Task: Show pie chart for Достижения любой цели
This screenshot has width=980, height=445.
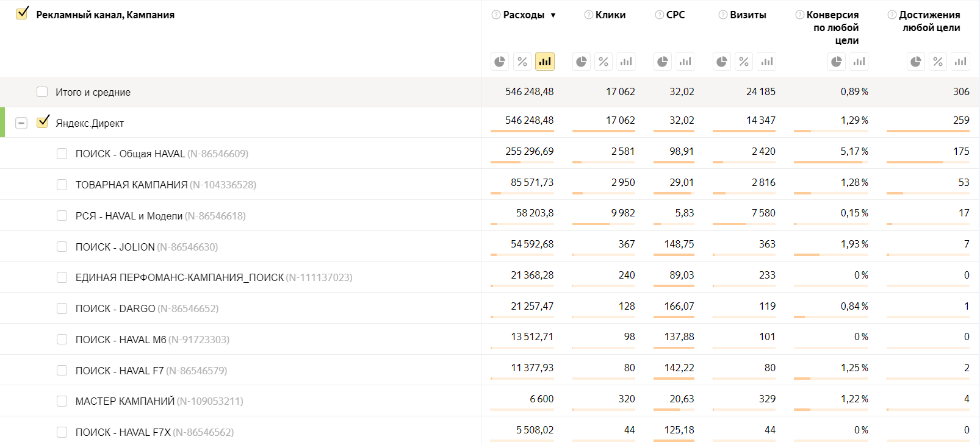Action: [916, 62]
